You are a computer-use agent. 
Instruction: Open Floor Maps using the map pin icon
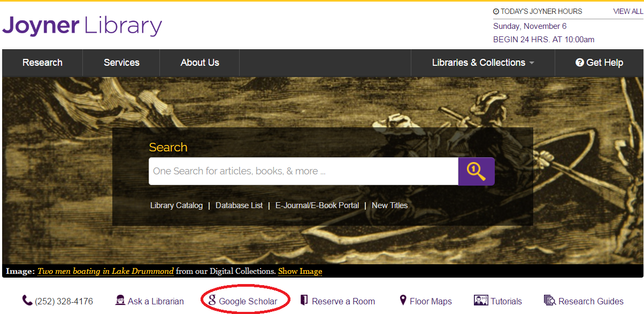pyautogui.click(x=402, y=300)
